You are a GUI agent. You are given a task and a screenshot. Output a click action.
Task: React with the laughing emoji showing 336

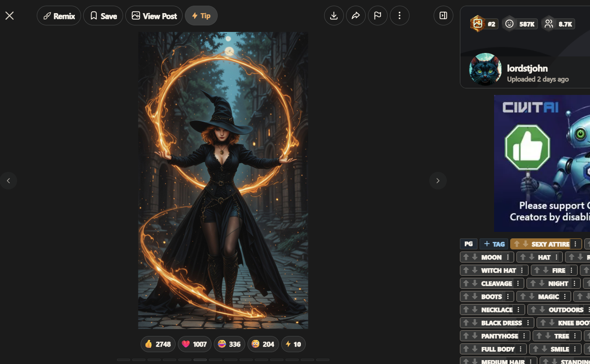click(229, 344)
